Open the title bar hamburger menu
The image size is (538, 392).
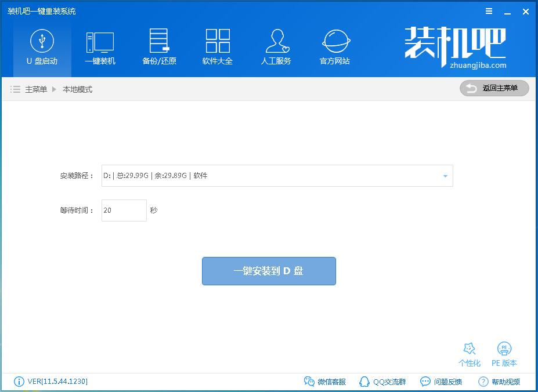pyautogui.click(x=489, y=11)
